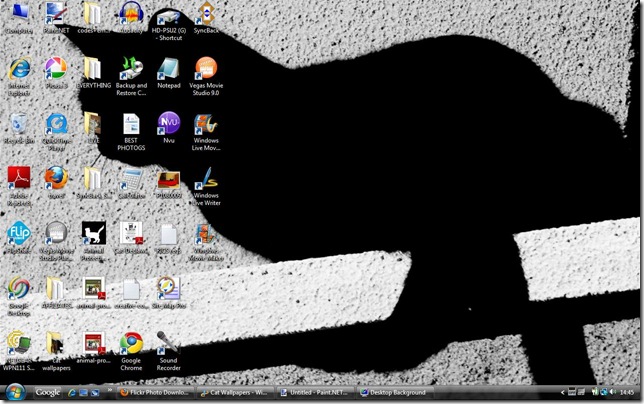Open the Audacity shortcut with headphones
Image resolution: width=644 pixels, height=404 pixels.
(x=131, y=17)
